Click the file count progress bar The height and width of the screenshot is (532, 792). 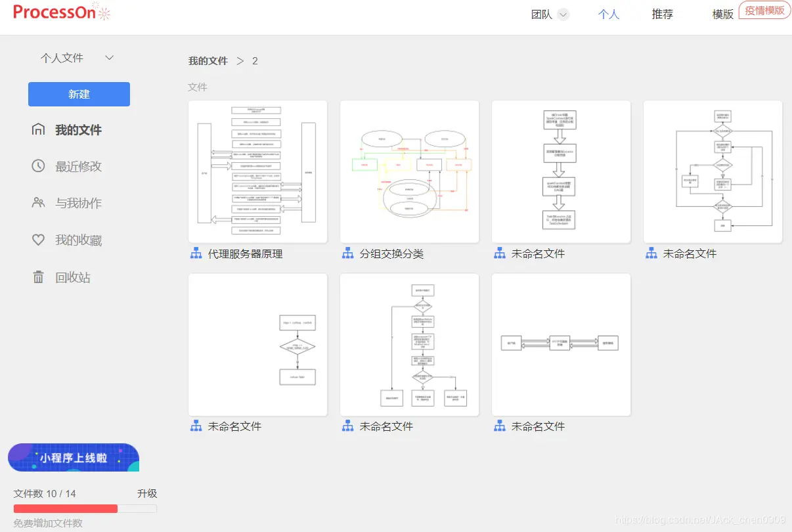pyautogui.click(x=84, y=508)
